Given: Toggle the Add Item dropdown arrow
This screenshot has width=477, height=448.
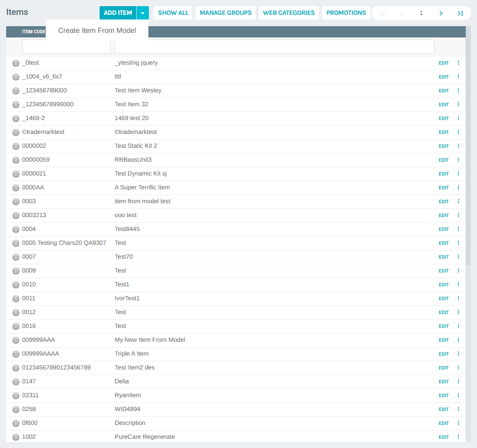Looking at the screenshot, I should point(143,13).
